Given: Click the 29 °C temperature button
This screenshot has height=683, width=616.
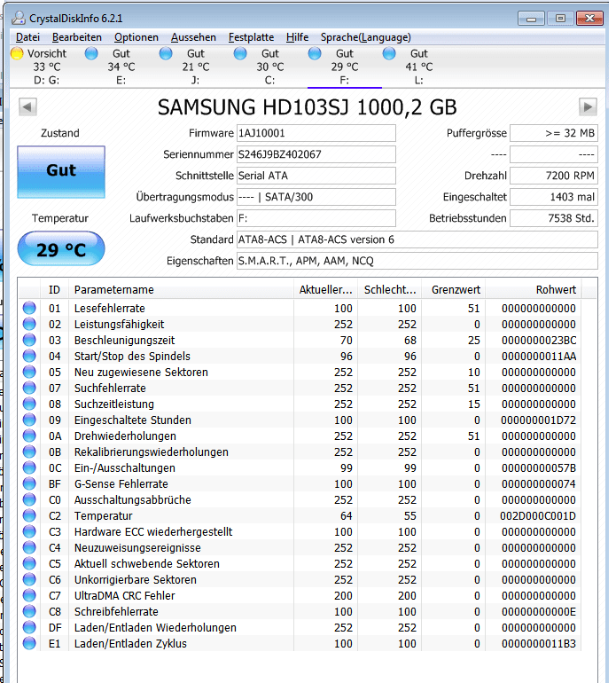Looking at the screenshot, I should click(x=61, y=248).
